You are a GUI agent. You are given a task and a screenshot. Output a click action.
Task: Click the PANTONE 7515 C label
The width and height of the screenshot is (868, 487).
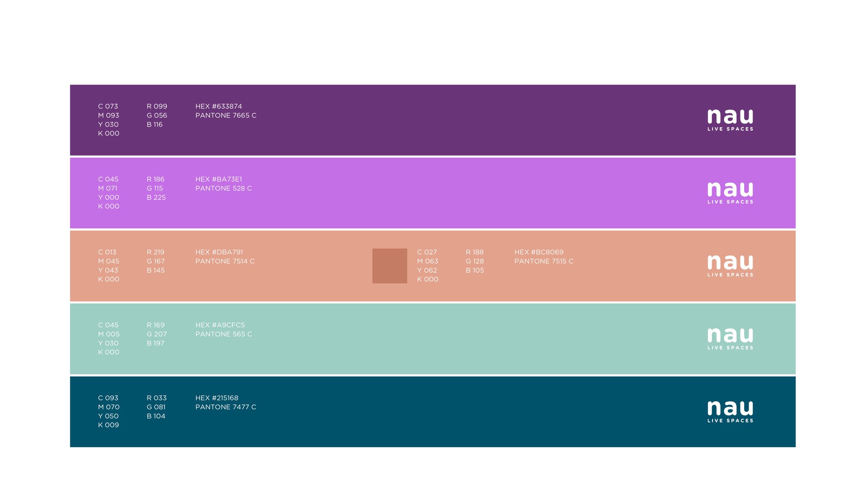[544, 261]
